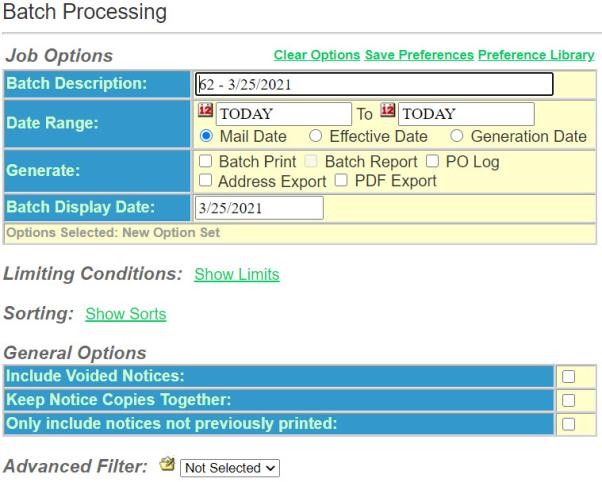Check Keep Notice Copies Together
This screenshot has width=602, height=482.
(569, 400)
